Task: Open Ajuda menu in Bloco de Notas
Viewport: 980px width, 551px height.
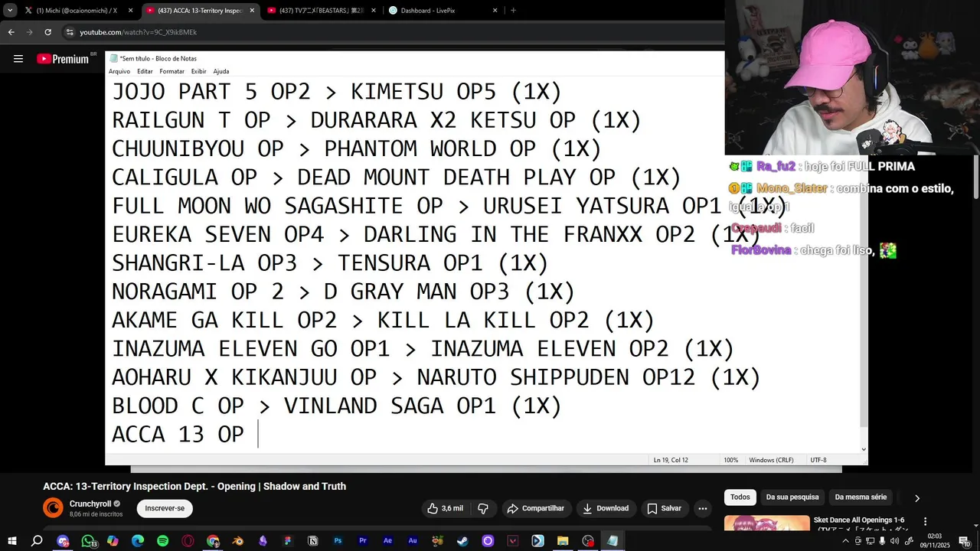Action: point(220,71)
